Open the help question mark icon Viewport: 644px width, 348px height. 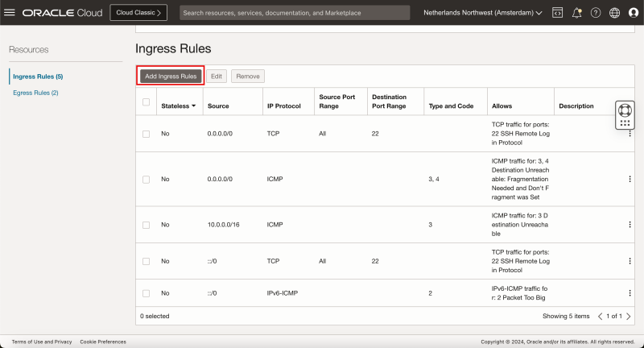coord(596,13)
